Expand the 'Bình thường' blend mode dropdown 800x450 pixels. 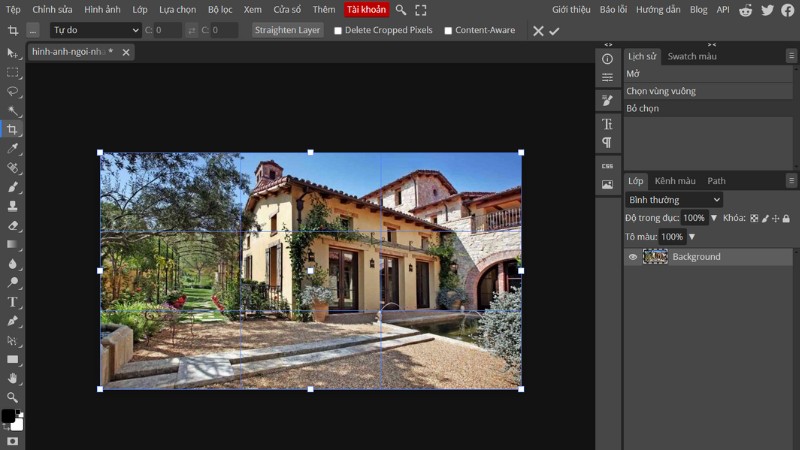point(673,200)
